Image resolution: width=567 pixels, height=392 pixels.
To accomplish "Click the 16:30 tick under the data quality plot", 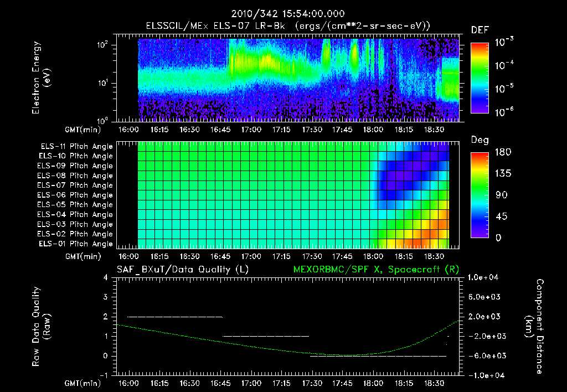I will pyautogui.click(x=190, y=383).
